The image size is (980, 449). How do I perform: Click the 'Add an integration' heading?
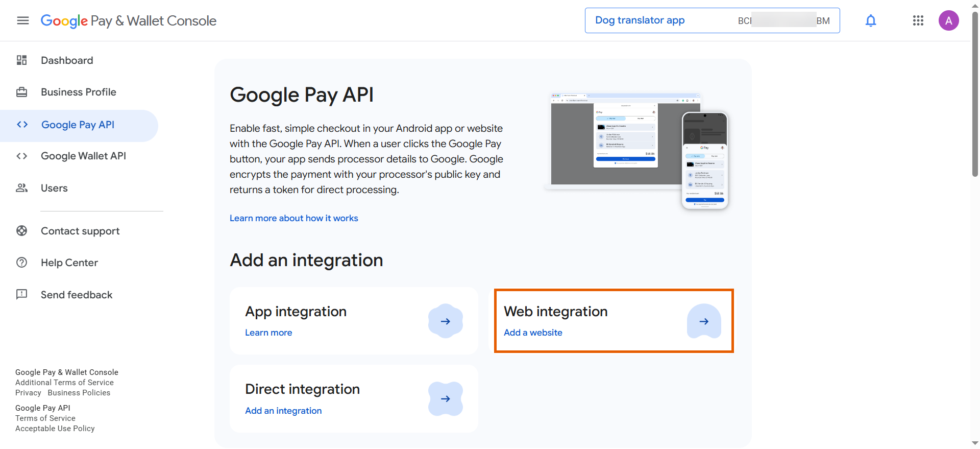click(x=306, y=260)
